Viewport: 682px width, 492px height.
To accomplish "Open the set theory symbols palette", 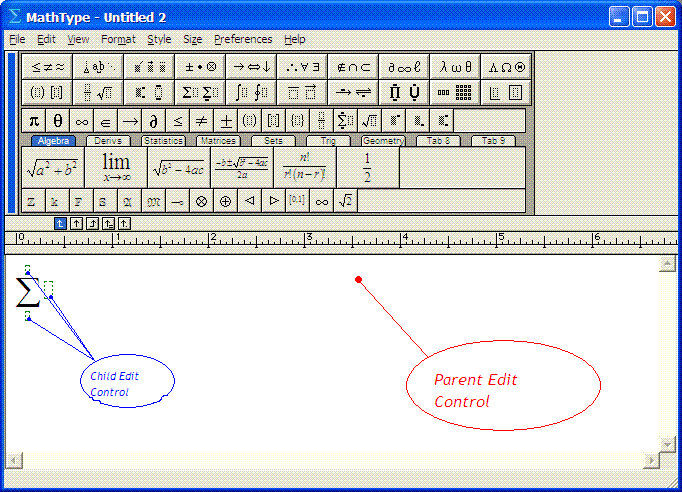I will click(x=353, y=67).
